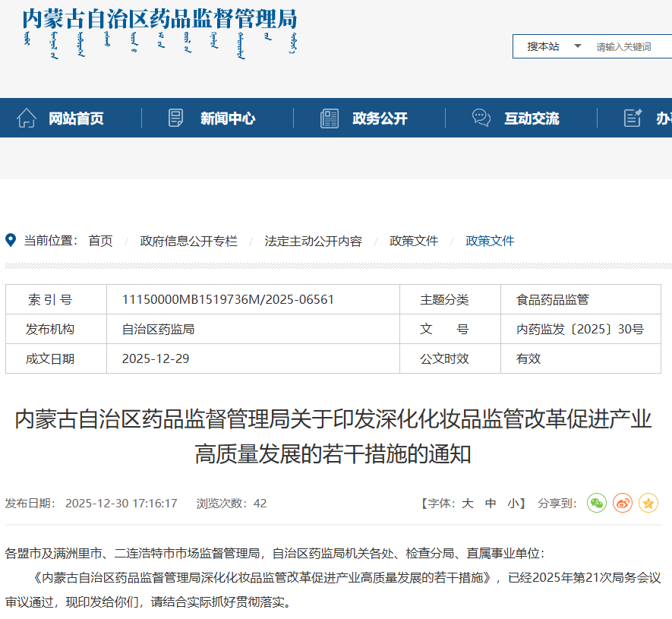Share to QZone using the star icon
672x619 pixels.
tap(648, 503)
